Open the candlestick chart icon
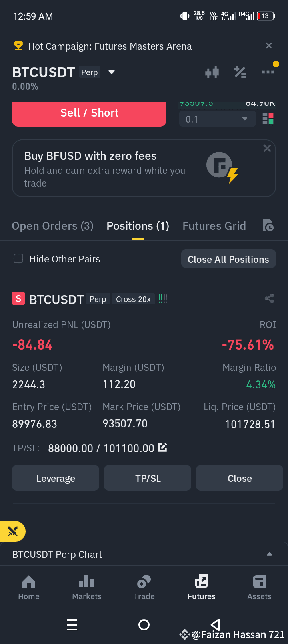288x644 pixels. click(x=212, y=72)
